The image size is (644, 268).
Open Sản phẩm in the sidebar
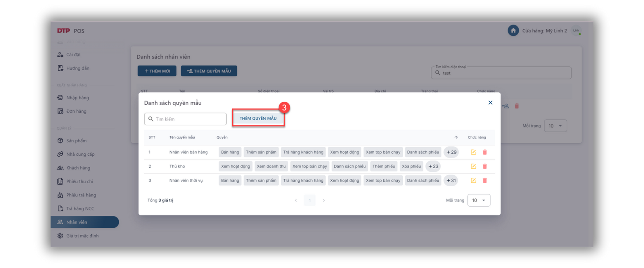[x=76, y=141]
